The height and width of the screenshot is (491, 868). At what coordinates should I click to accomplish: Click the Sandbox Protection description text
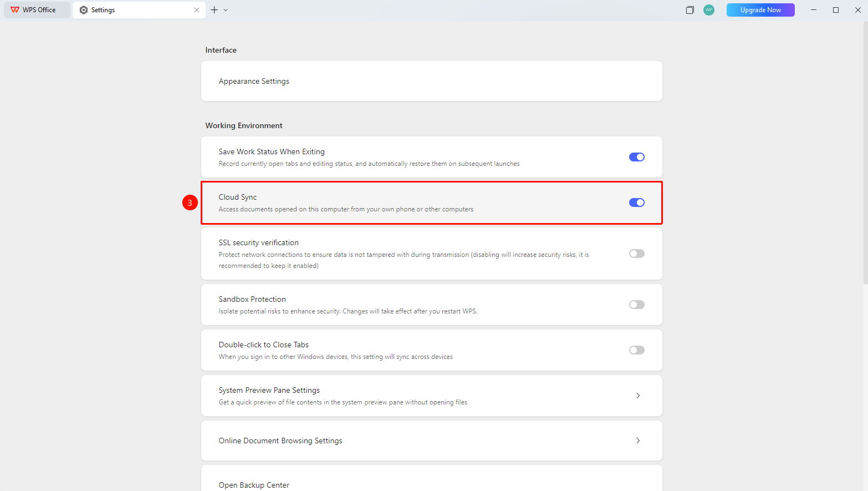[348, 311]
